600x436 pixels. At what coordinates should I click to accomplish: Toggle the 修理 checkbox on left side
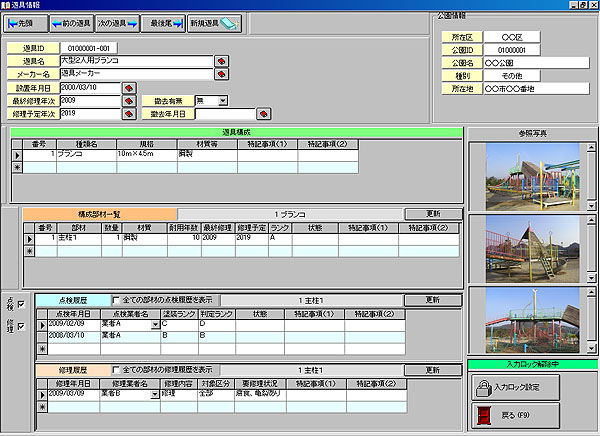pos(22,327)
